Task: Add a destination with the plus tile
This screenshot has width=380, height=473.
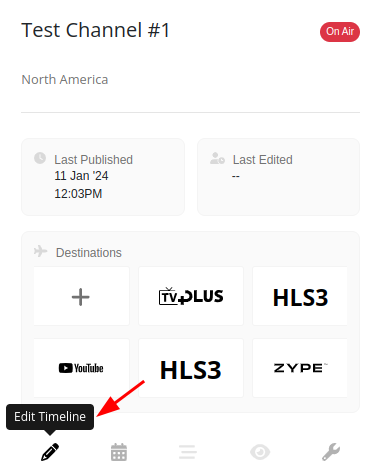Action: tap(81, 296)
